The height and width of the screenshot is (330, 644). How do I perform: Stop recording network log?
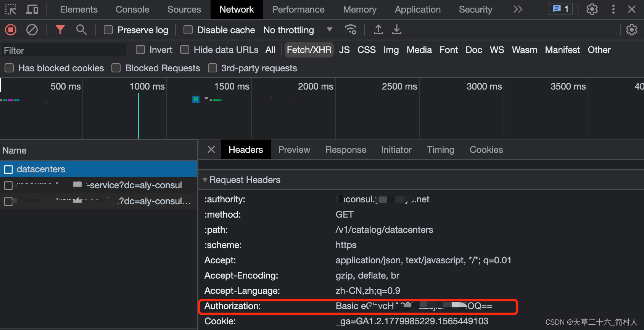click(x=11, y=29)
